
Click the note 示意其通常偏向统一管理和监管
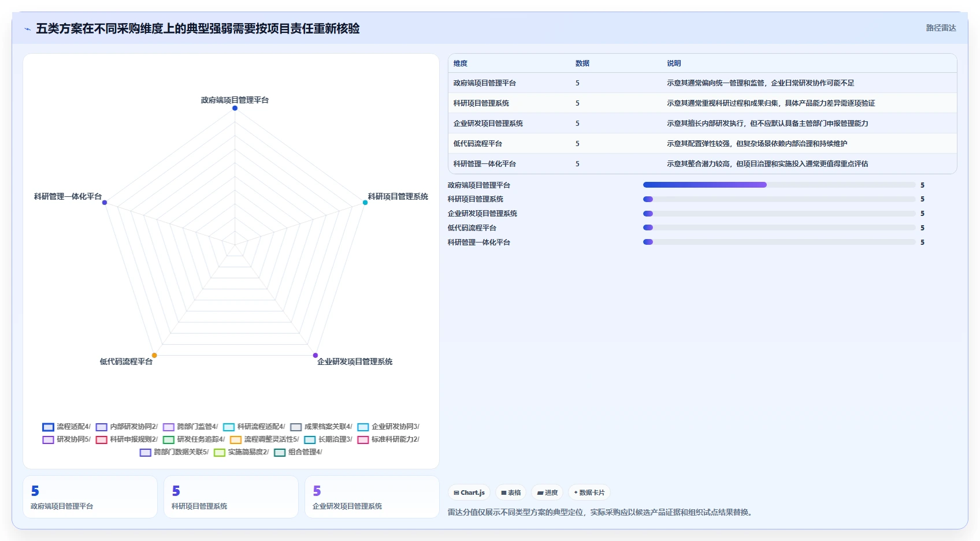tap(760, 83)
